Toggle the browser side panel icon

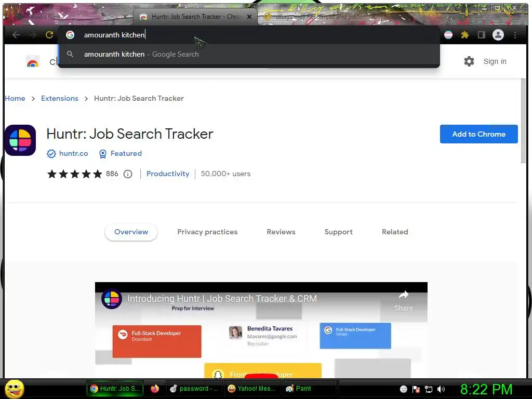(481, 35)
